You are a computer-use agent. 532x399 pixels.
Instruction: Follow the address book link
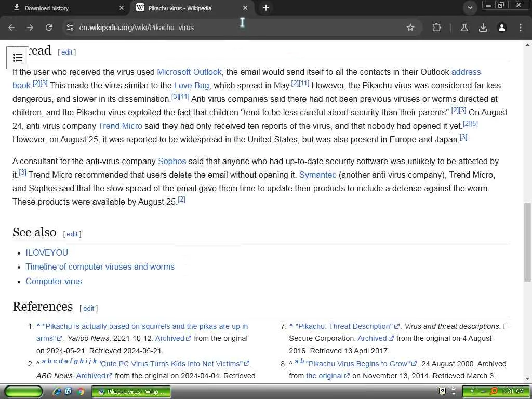pos(466,72)
